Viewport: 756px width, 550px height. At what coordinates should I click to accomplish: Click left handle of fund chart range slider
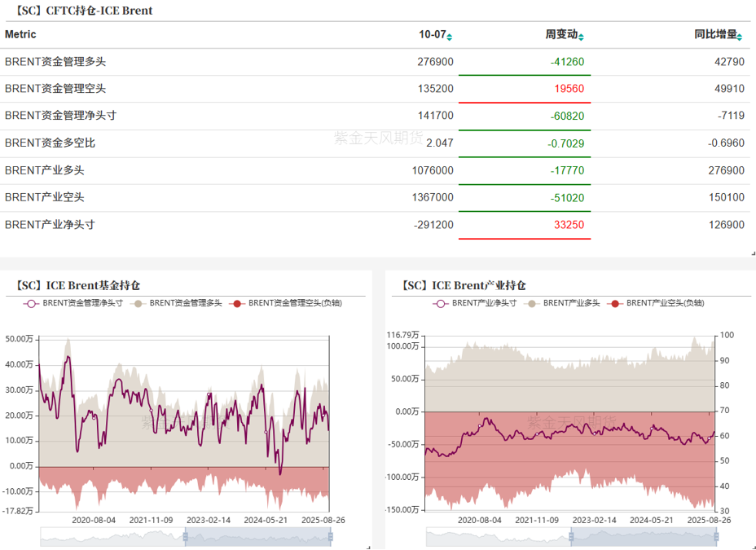186,535
